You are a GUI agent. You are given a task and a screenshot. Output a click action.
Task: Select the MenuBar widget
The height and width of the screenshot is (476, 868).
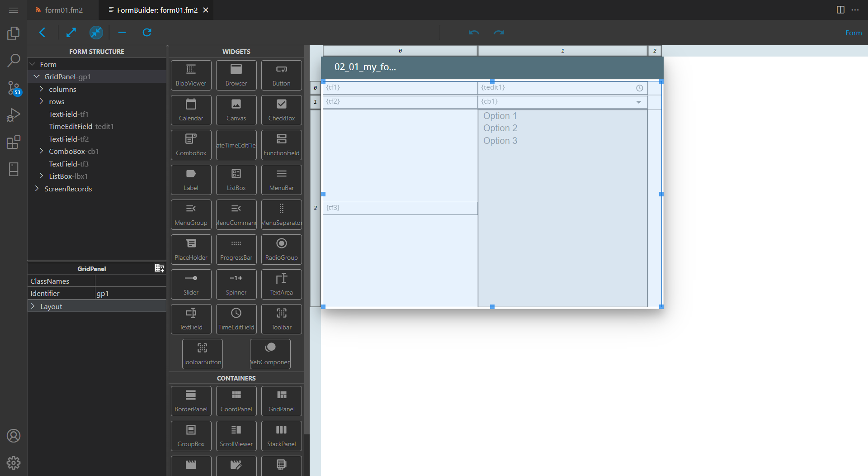(x=281, y=180)
